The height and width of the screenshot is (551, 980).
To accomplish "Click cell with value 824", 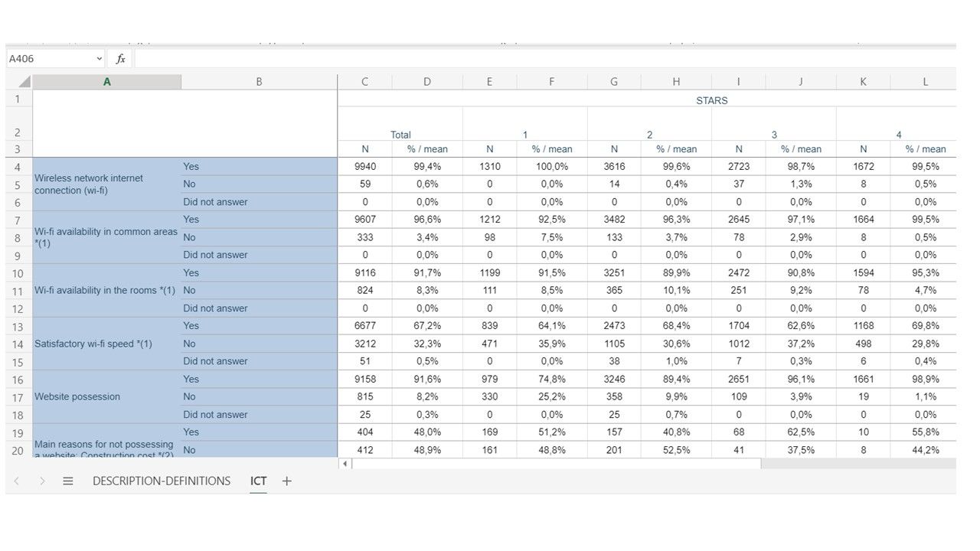I will [x=365, y=291].
